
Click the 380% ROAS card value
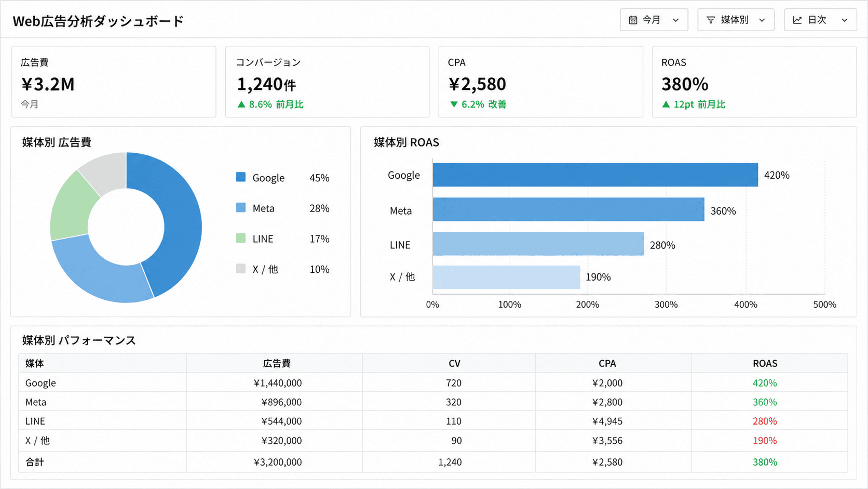click(685, 84)
